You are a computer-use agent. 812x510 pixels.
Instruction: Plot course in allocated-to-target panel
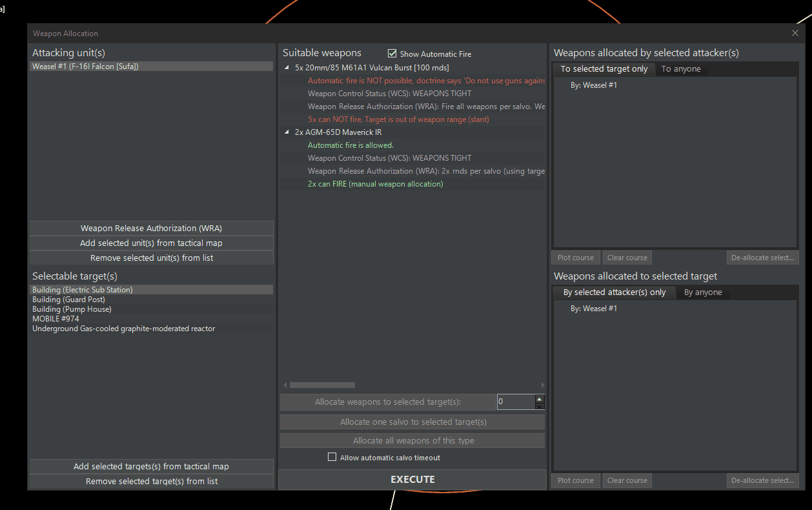(x=576, y=480)
